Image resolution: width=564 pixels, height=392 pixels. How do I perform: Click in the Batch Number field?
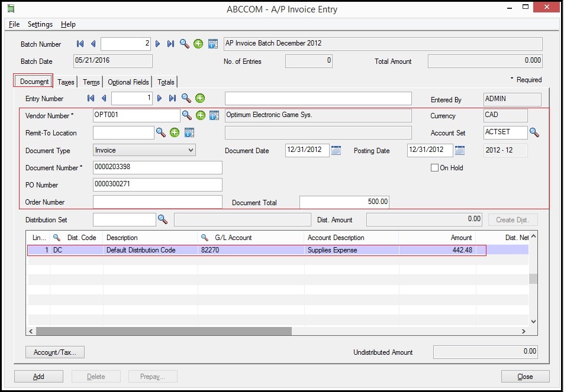click(x=125, y=44)
